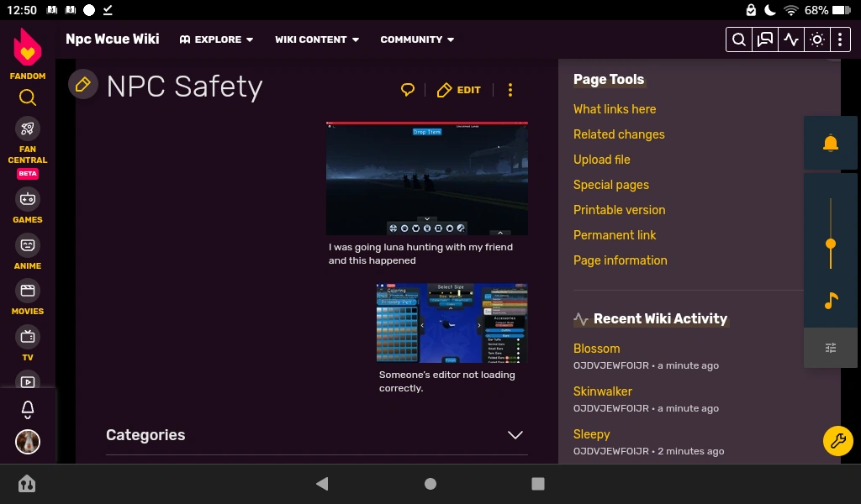Open Upload file link
This screenshot has height=504, width=861.
[x=602, y=160]
